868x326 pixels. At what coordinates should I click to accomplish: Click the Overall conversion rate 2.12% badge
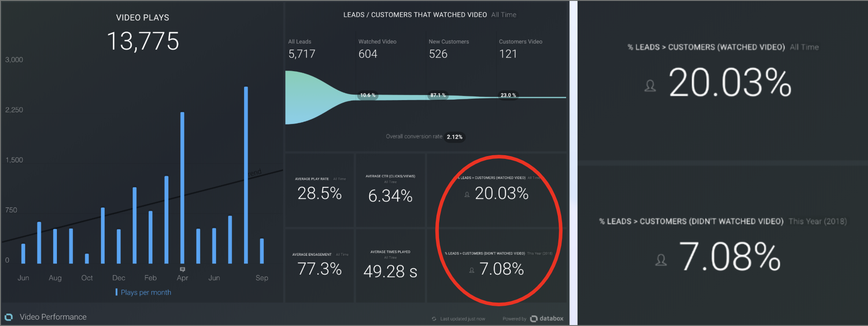tap(455, 137)
